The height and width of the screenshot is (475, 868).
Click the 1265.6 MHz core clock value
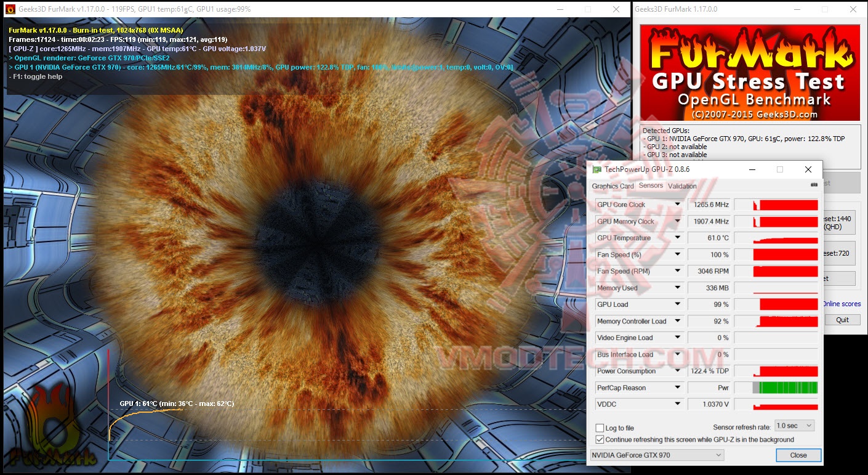pos(709,205)
